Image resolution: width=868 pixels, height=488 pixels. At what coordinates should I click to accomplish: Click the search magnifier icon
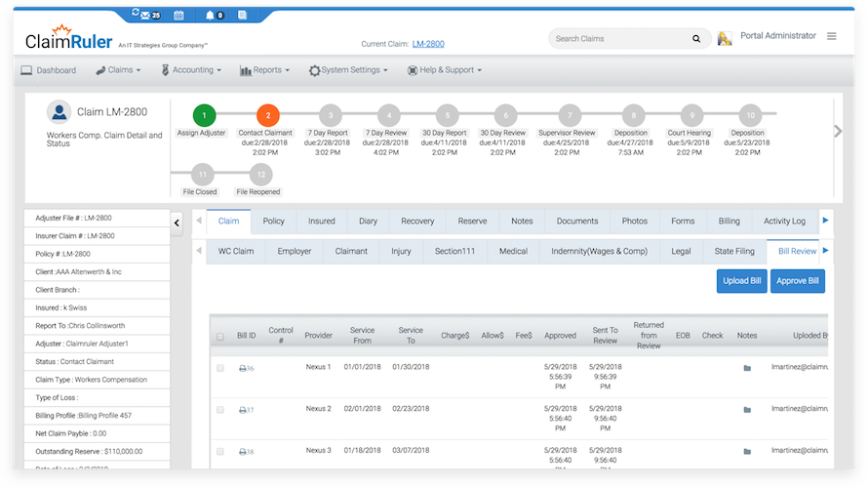pyautogui.click(x=696, y=39)
